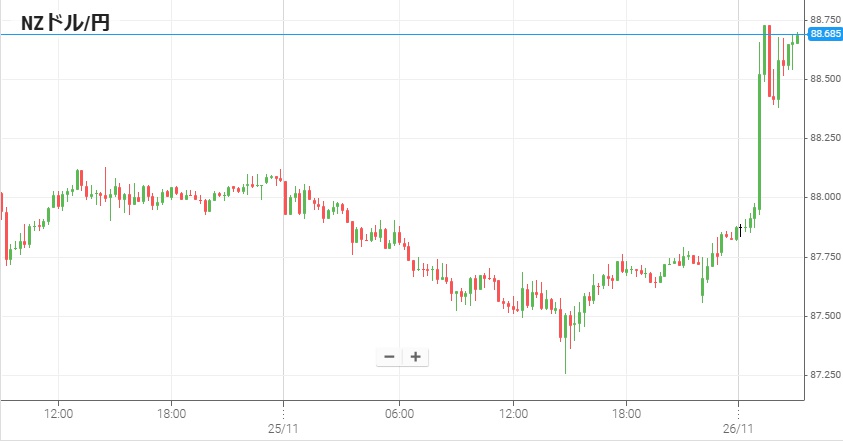Viewport: 843px width, 441px height.
Task: Click the 87.250 price axis label
Action: click(824, 375)
